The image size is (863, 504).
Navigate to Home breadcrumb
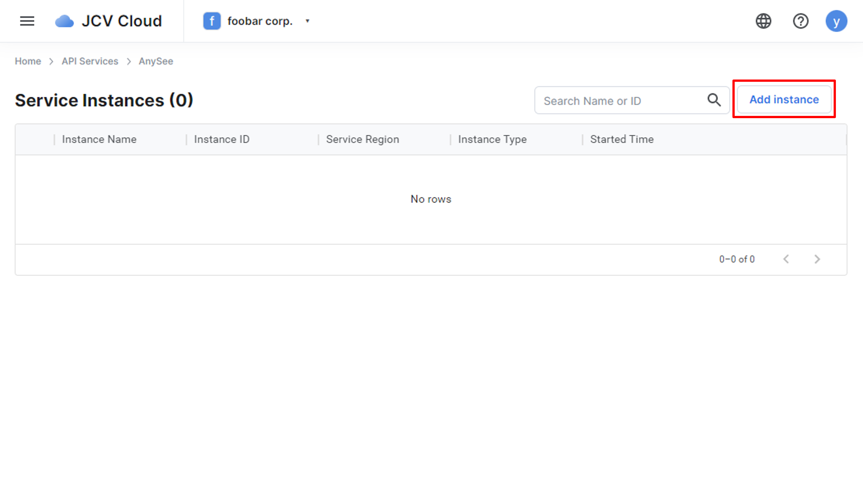click(x=28, y=61)
